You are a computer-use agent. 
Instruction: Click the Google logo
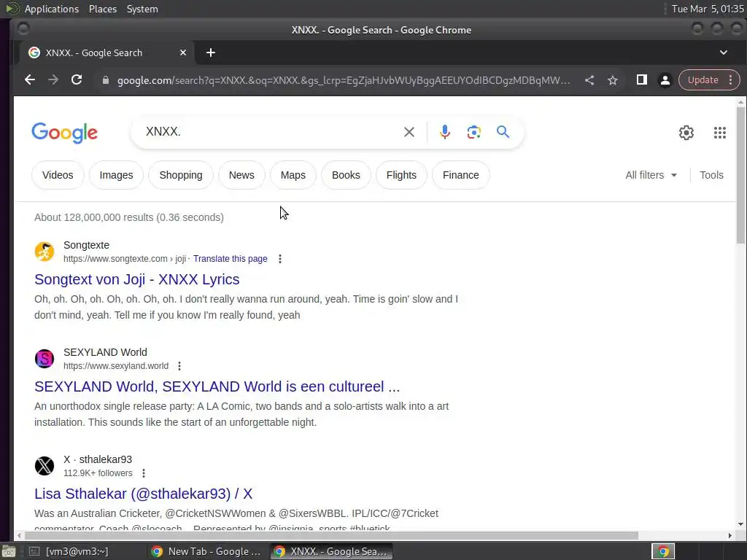[65, 133]
